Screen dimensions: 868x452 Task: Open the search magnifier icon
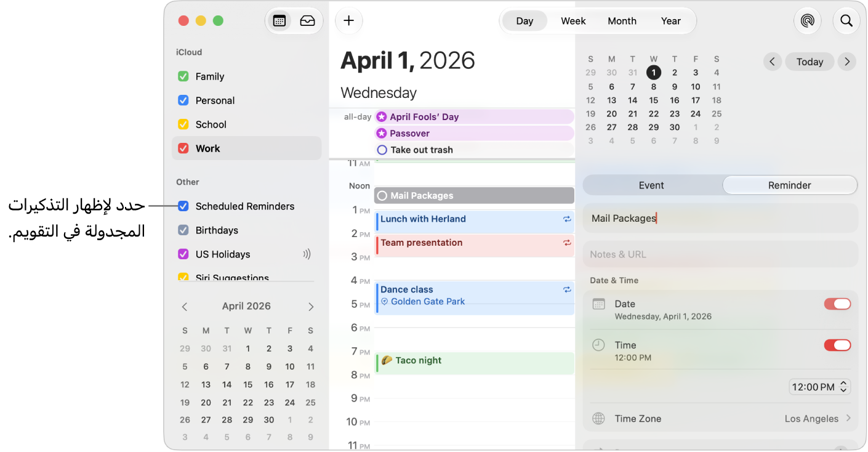point(846,21)
